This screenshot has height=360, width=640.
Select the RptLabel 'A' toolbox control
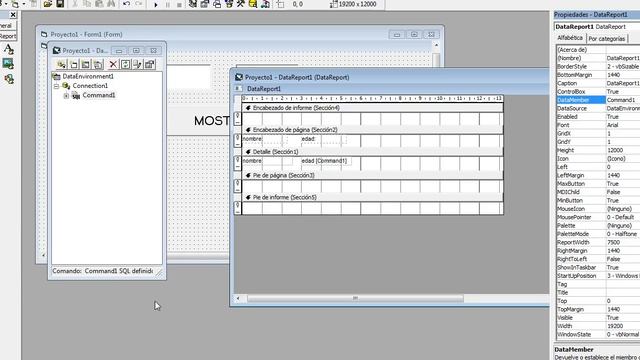tap(9, 49)
